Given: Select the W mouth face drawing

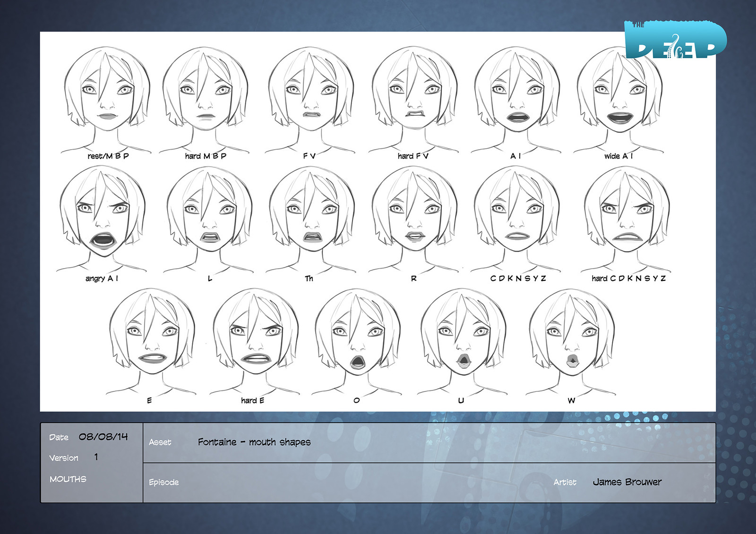Looking at the screenshot, I should click(x=571, y=341).
